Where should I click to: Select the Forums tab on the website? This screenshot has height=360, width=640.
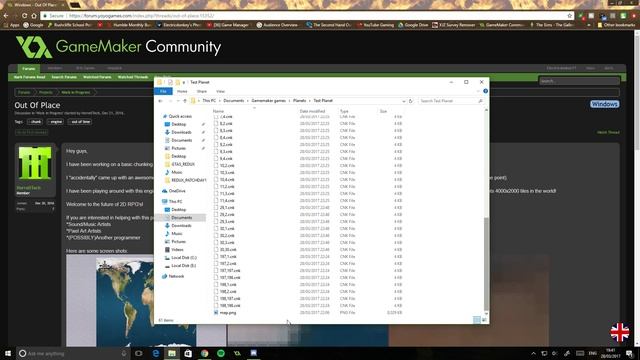(x=29, y=68)
